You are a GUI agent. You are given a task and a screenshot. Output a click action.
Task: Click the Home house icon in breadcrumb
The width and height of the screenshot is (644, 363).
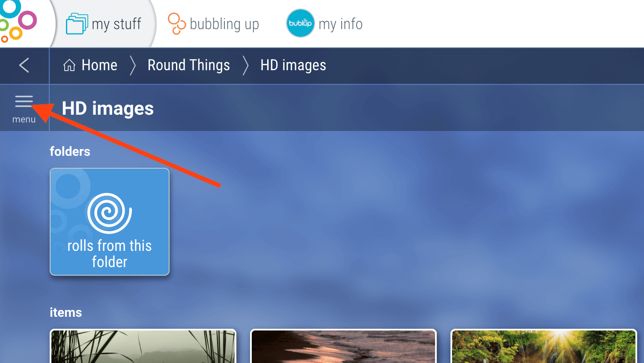click(x=69, y=65)
